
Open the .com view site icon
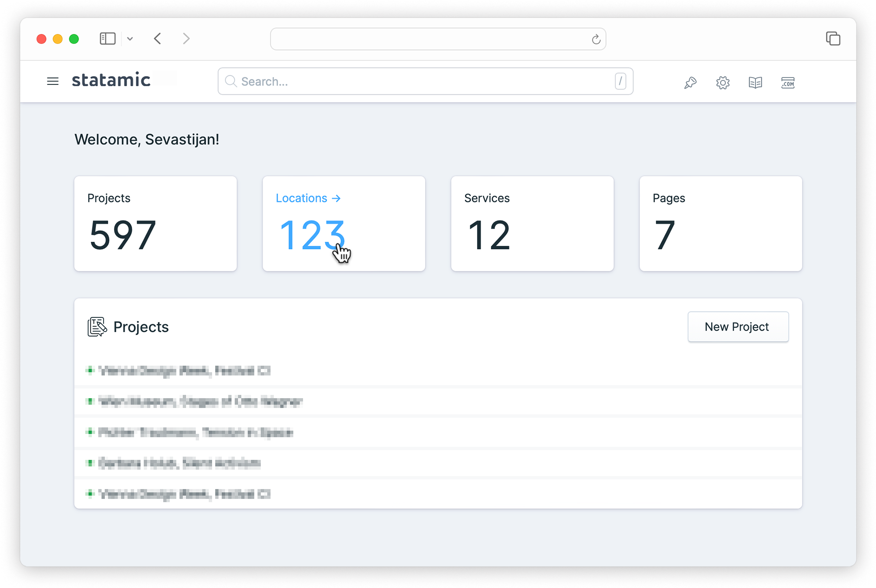coord(787,83)
